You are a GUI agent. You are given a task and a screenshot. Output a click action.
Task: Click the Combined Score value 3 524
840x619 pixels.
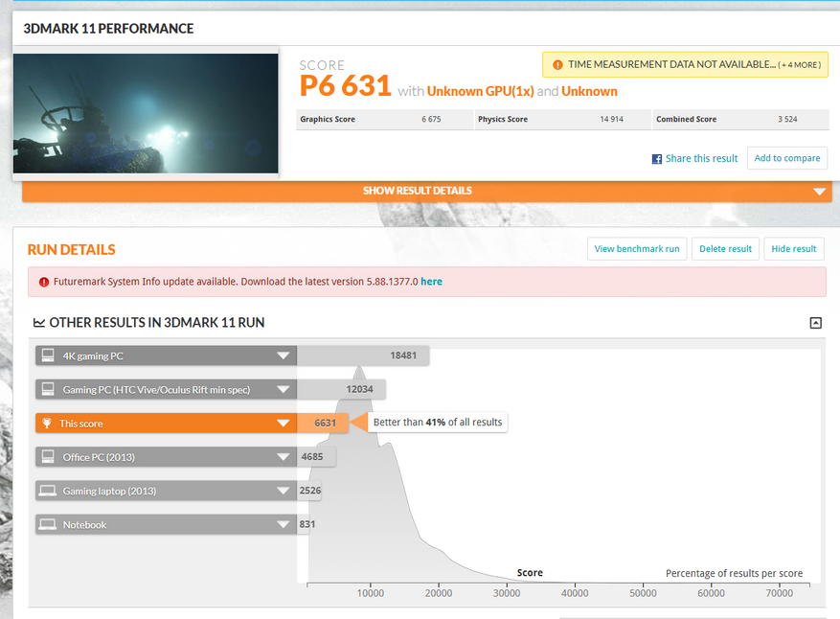pos(787,119)
